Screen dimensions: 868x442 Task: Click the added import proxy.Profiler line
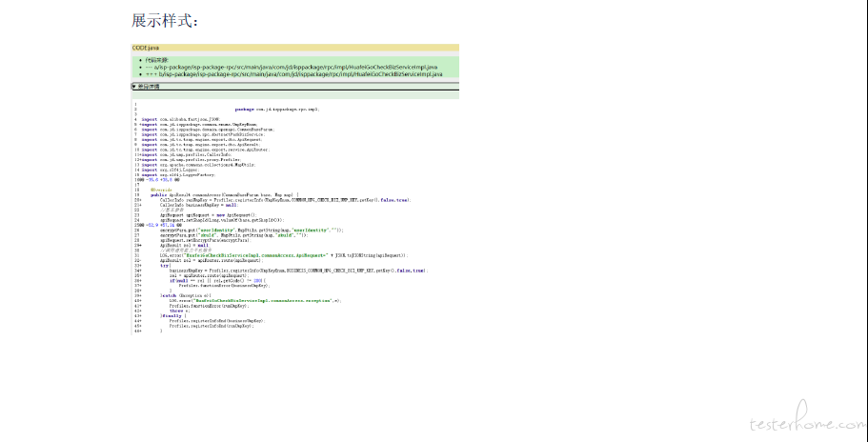coord(193,160)
